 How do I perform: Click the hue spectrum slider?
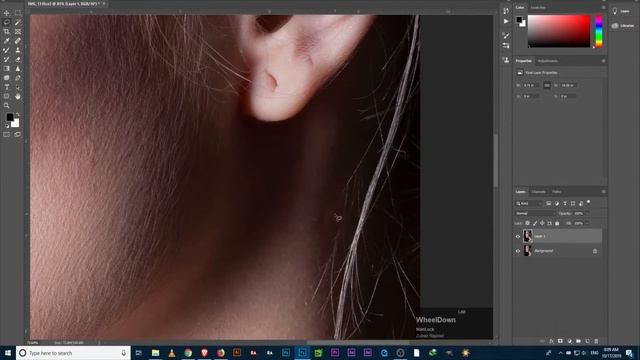(x=599, y=31)
